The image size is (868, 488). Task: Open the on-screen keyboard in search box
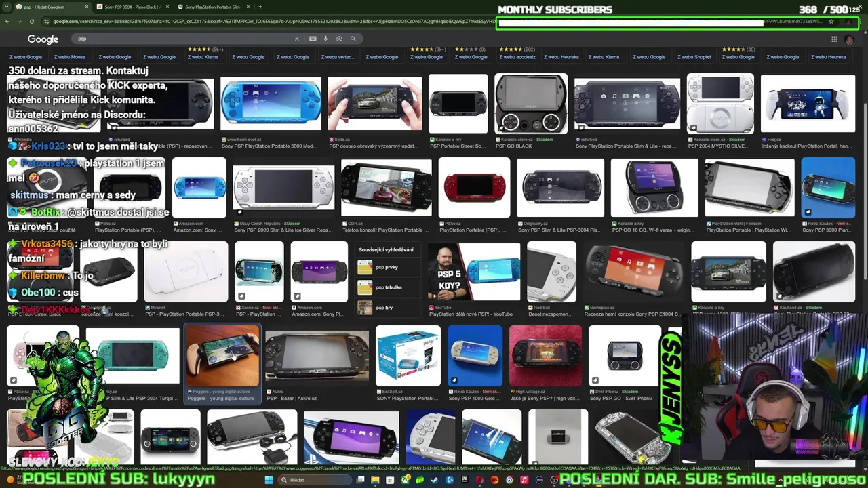tap(313, 39)
